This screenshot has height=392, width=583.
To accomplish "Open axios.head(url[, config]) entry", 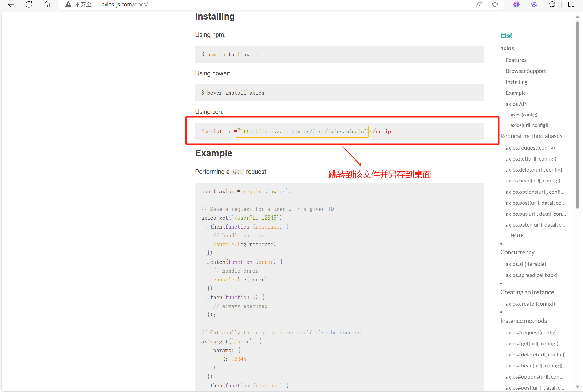I will [x=533, y=181].
